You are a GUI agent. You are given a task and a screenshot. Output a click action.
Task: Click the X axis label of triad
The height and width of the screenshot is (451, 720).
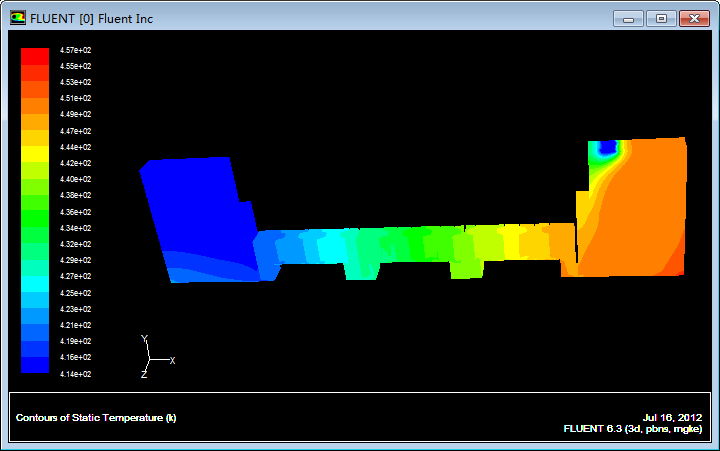pyautogui.click(x=172, y=360)
